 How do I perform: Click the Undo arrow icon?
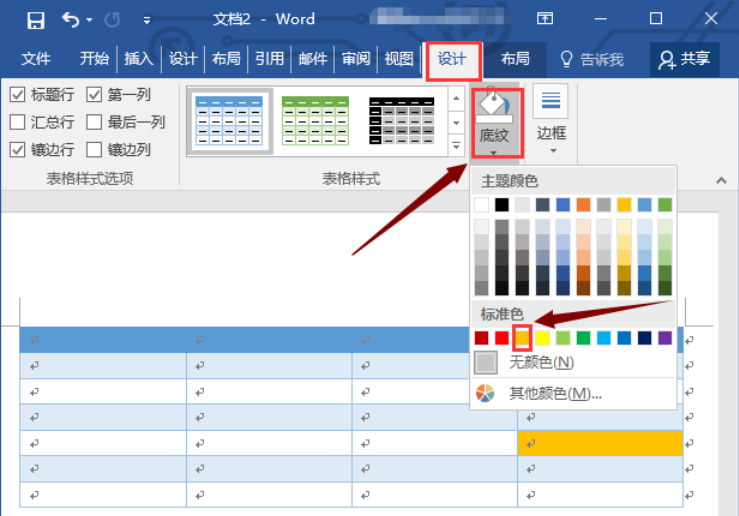pyautogui.click(x=71, y=20)
